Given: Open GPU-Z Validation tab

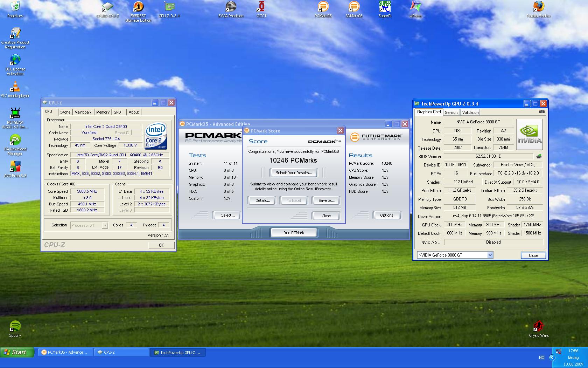Looking at the screenshot, I should click(x=470, y=113).
